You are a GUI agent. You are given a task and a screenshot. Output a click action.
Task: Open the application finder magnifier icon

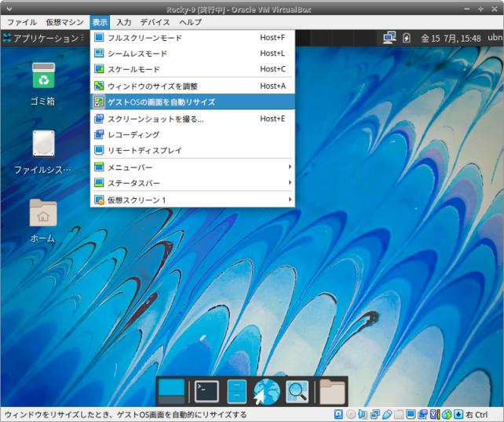tap(297, 391)
